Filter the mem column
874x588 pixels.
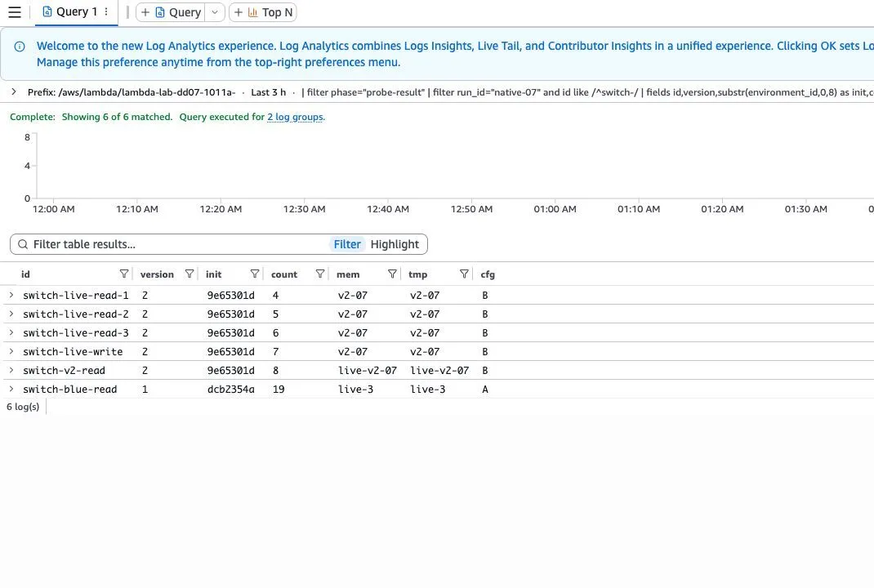coord(392,274)
